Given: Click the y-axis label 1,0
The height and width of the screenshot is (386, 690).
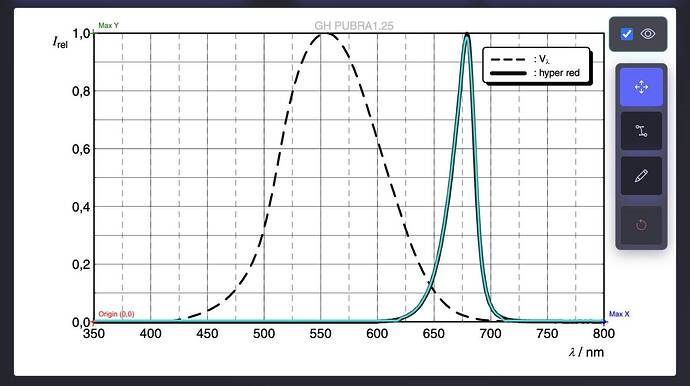Looking at the screenshot, I should point(81,33).
